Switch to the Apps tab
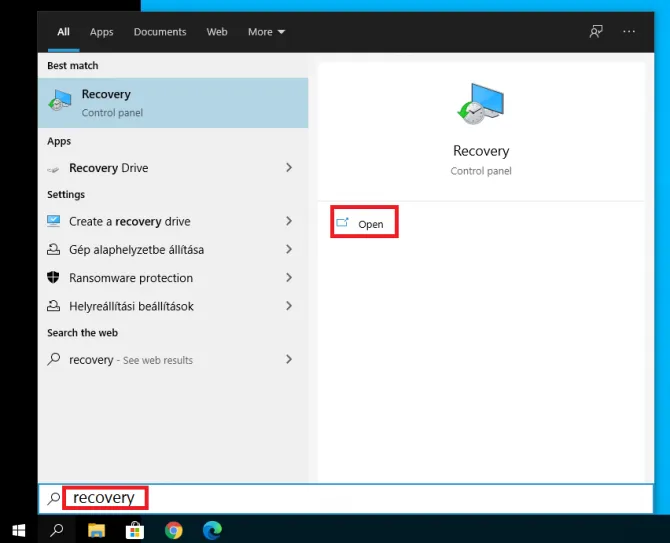The image size is (670, 543). click(102, 32)
